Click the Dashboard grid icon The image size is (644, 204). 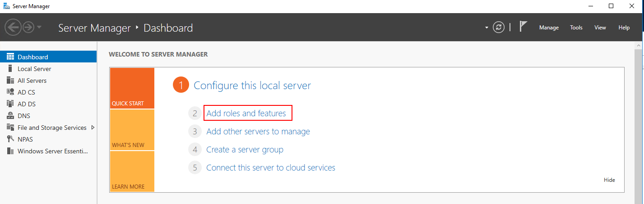[10, 57]
